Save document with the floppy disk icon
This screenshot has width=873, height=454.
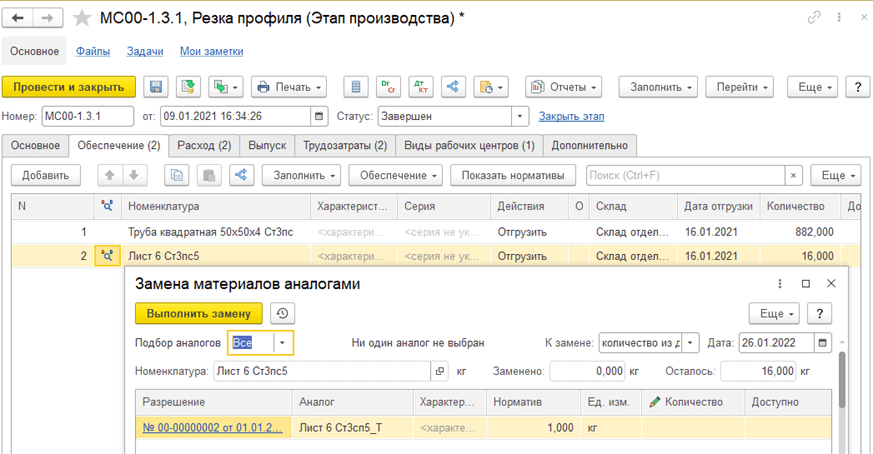click(x=156, y=87)
